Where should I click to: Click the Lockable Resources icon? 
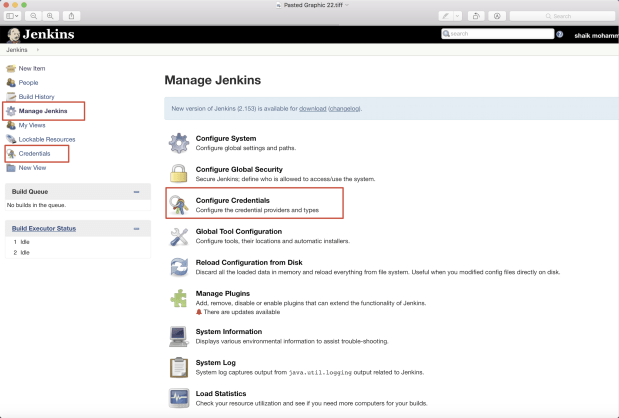[x=11, y=139]
